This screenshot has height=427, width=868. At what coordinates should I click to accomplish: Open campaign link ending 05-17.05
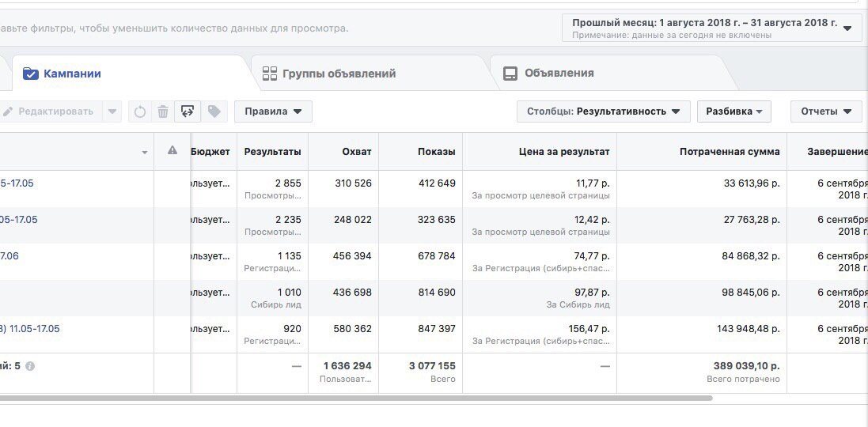click(x=19, y=220)
